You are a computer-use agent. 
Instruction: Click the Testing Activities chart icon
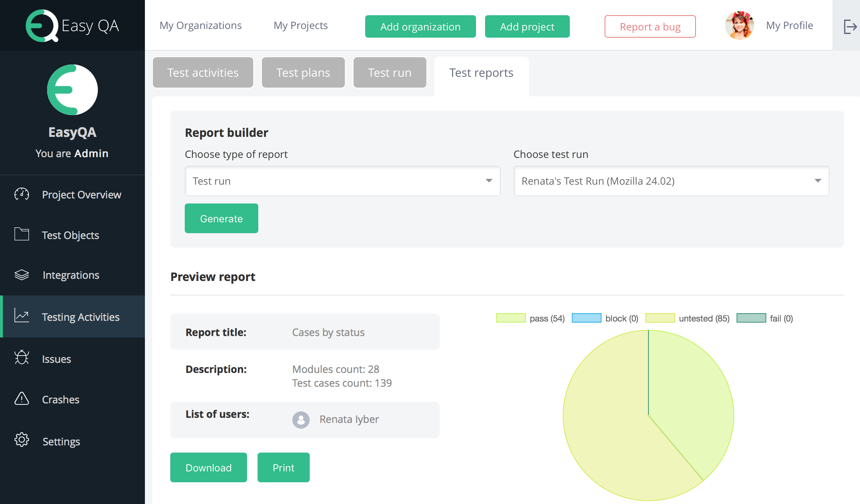tap(22, 315)
